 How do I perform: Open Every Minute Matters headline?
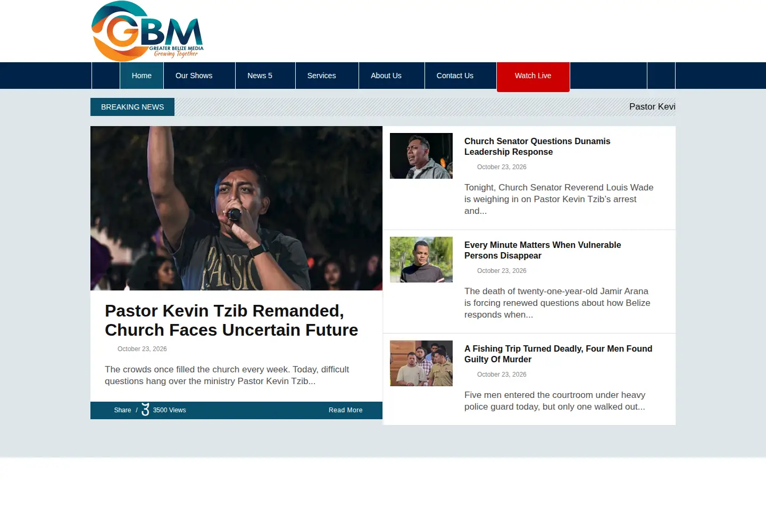click(543, 250)
